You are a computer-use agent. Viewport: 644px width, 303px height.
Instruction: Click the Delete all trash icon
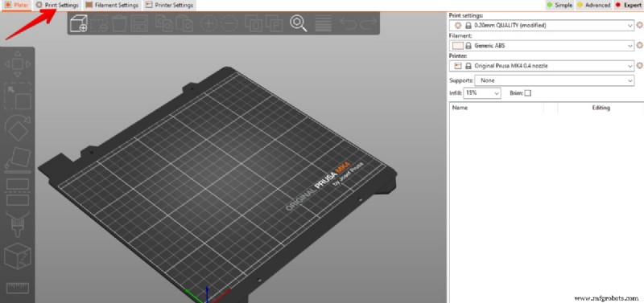coord(119,23)
